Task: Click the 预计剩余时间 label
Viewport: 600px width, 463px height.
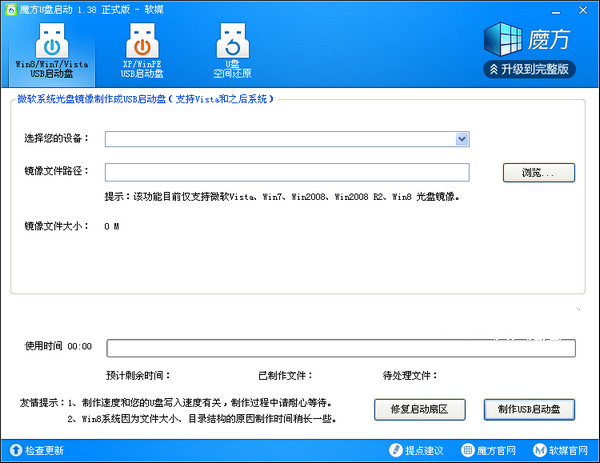Action: point(138,375)
